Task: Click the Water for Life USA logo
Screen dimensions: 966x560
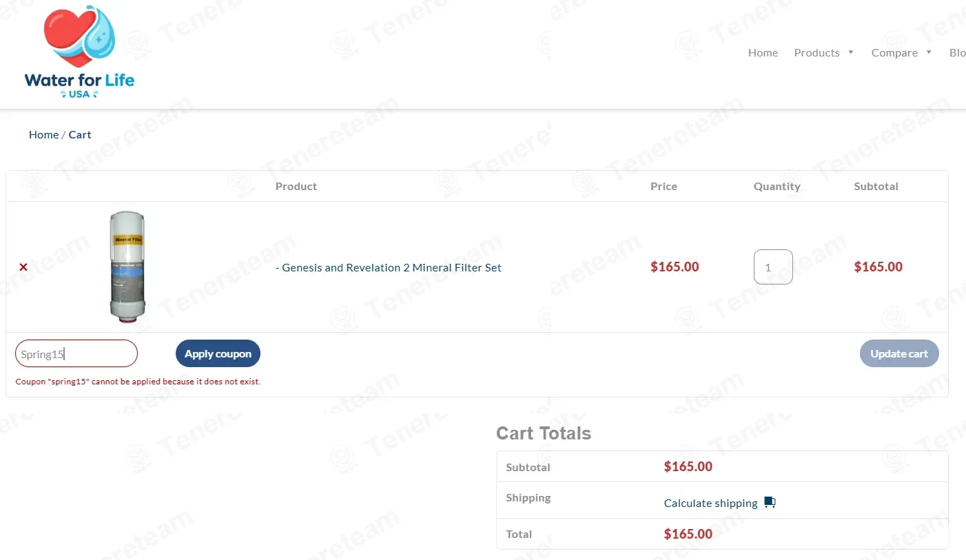Action: [x=79, y=52]
